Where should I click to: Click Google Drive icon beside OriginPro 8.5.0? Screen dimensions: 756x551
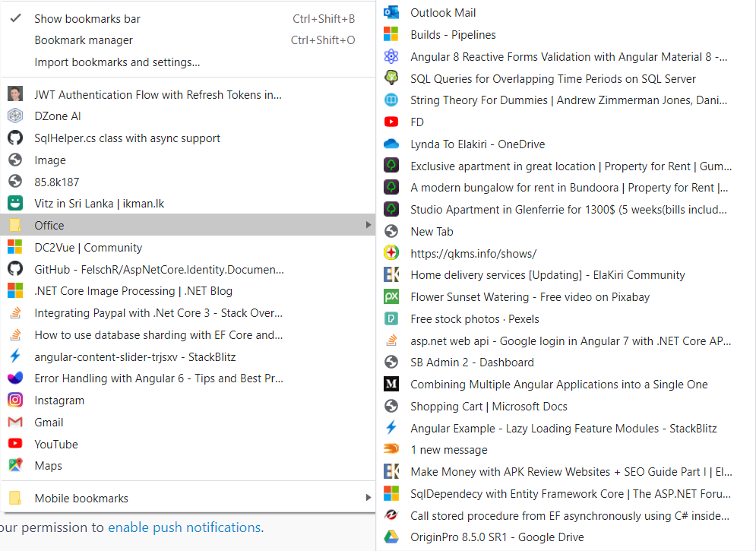[391, 537]
